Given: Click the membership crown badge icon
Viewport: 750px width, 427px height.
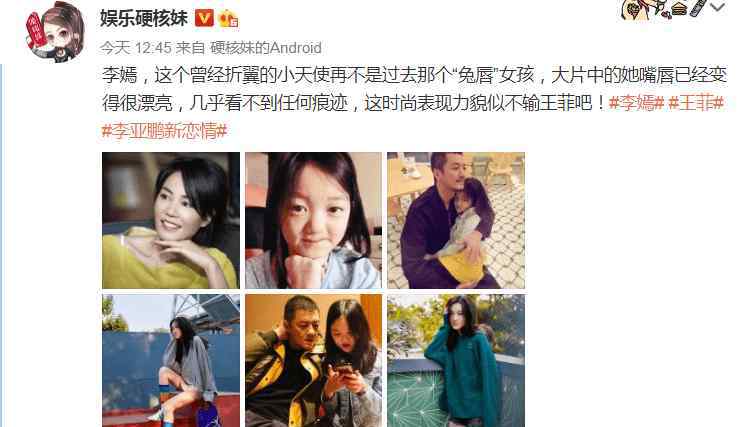Looking at the screenshot, I should pos(229,19).
